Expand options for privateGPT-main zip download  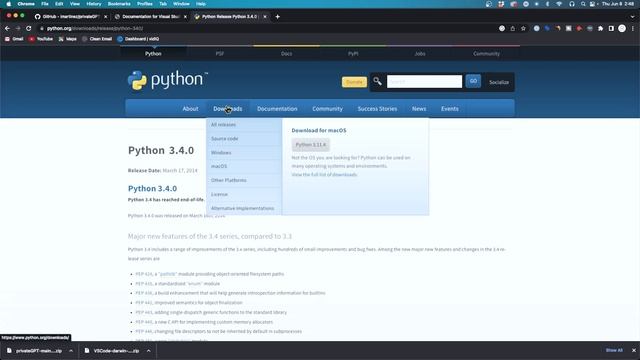(x=71, y=351)
